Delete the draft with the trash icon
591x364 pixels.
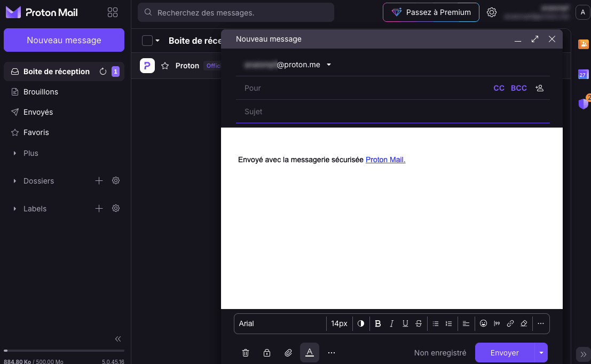click(x=246, y=353)
